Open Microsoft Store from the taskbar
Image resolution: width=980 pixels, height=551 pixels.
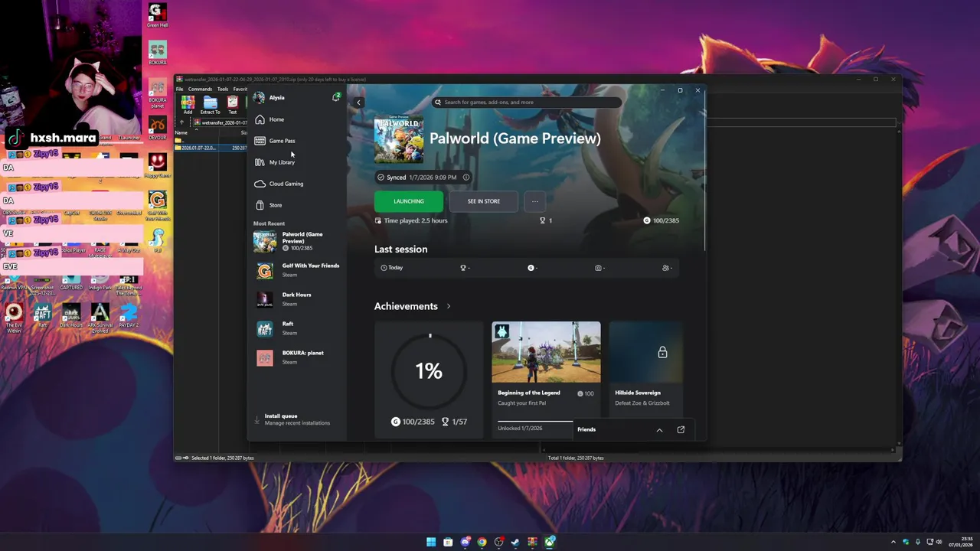pyautogui.click(x=448, y=543)
